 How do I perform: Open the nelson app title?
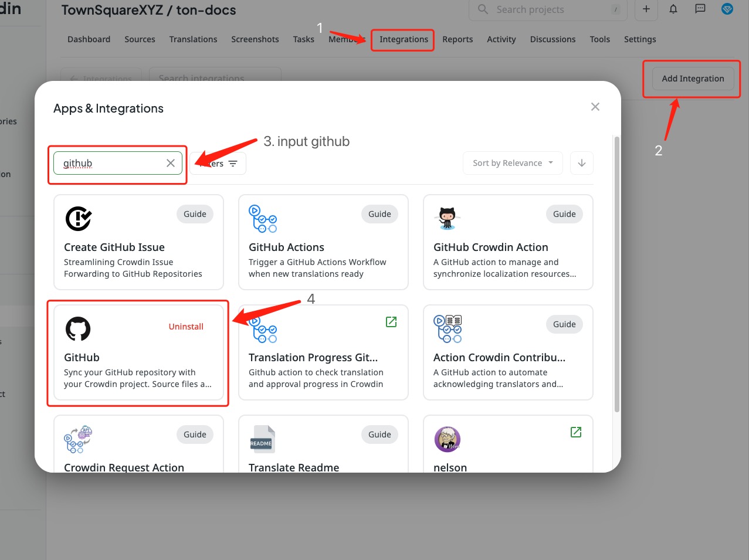tap(450, 467)
